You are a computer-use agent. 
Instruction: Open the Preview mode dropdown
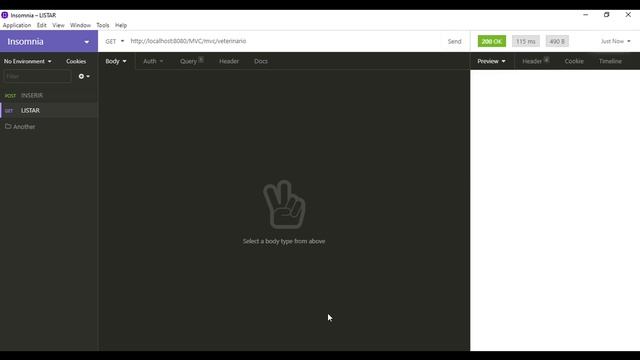point(491,61)
